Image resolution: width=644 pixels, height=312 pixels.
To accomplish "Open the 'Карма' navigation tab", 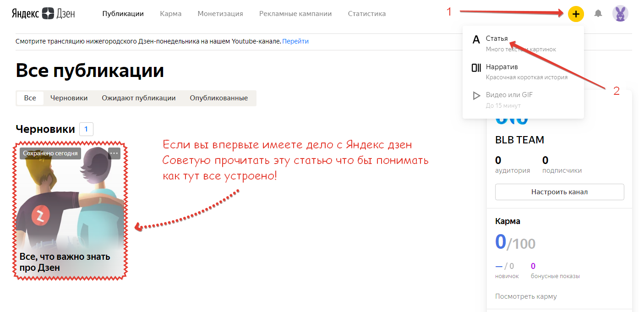I will [x=170, y=14].
